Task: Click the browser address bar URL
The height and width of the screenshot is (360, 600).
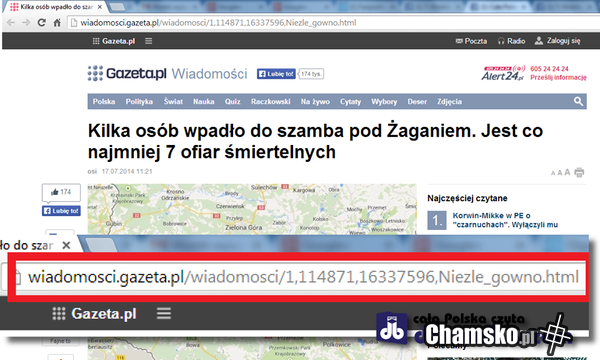Action: (x=218, y=23)
